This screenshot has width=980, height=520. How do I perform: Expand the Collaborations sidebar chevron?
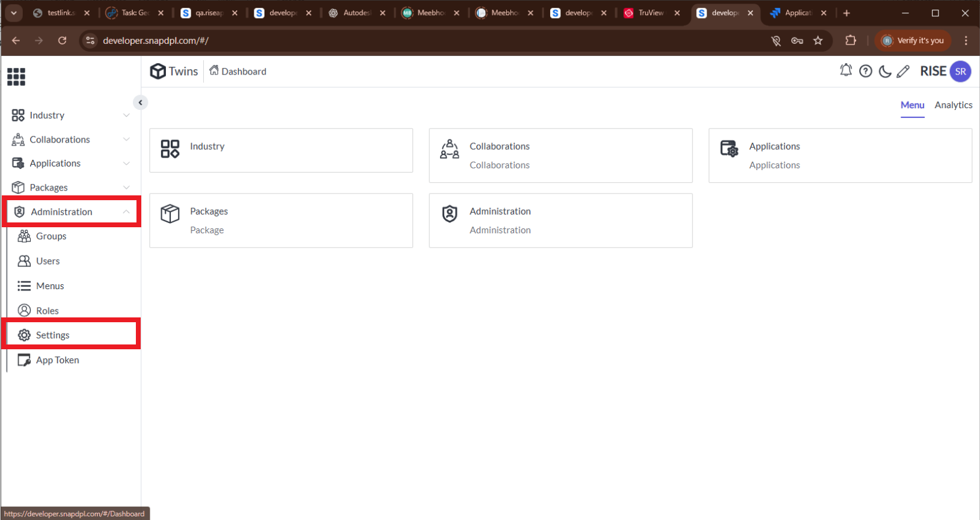126,139
